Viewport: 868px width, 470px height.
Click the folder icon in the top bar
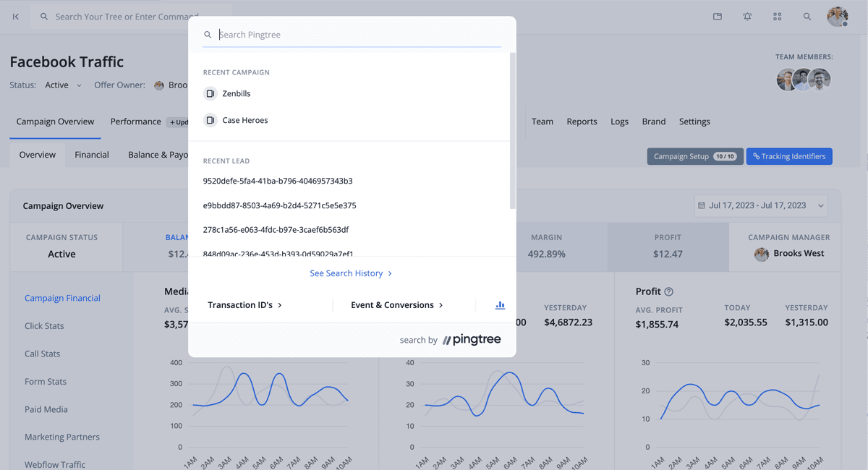point(717,16)
